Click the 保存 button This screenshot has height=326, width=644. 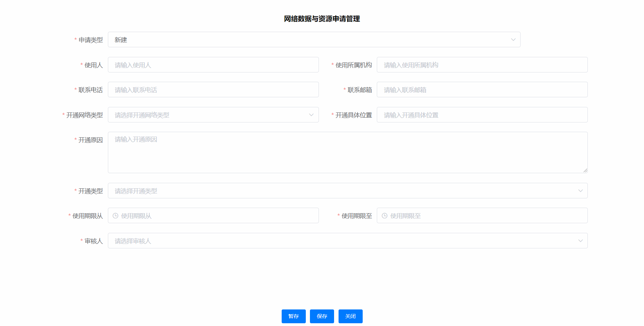pos(322,316)
